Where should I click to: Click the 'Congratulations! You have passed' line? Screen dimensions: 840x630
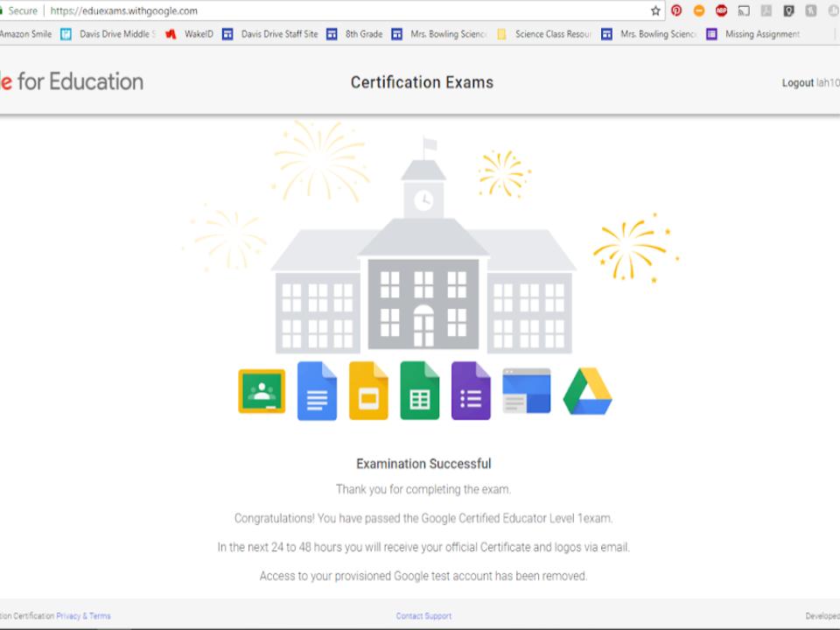click(x=423, y=519)
